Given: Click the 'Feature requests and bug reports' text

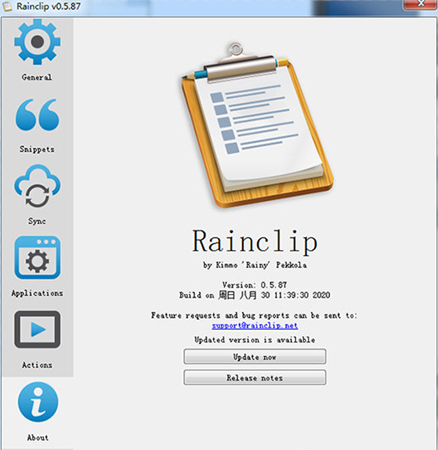Looking at the screenshot, I should [x=254, y=315].
